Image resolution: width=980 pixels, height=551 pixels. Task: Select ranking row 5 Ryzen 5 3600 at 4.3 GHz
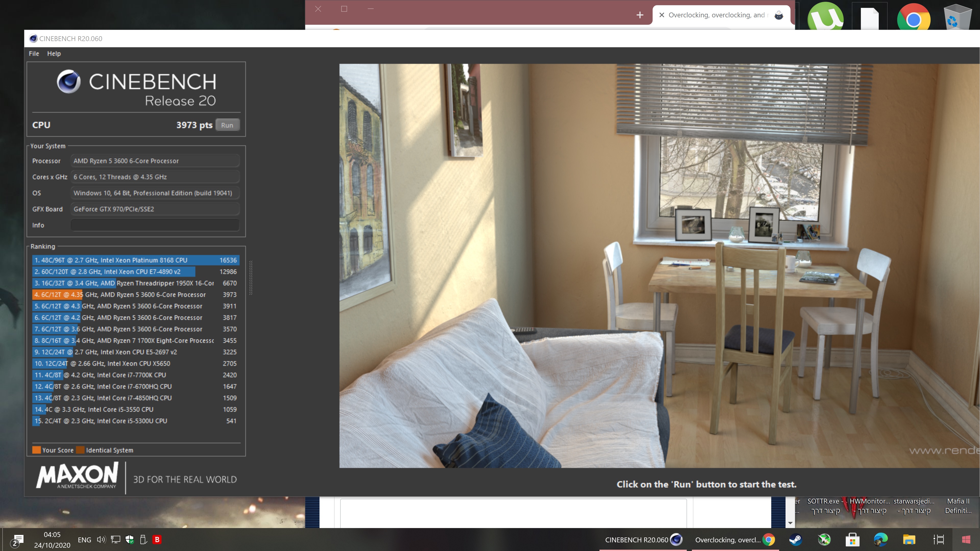(136, 306)
